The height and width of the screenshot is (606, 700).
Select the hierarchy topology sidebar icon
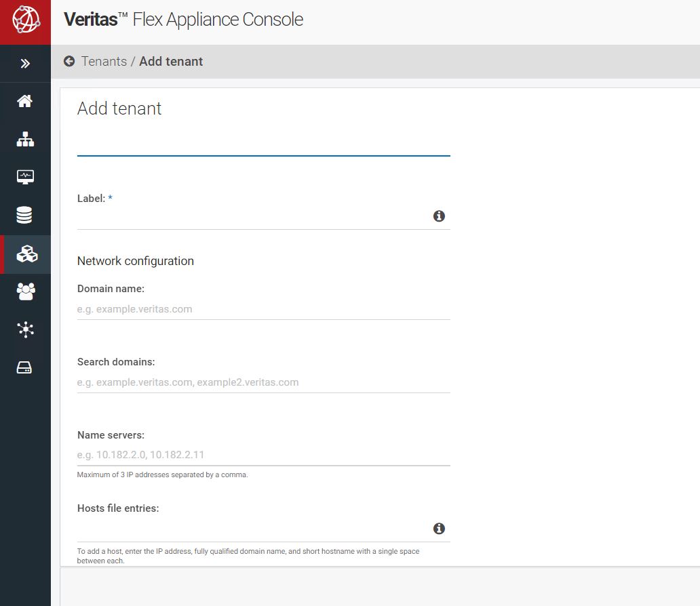tap(25, 139)
